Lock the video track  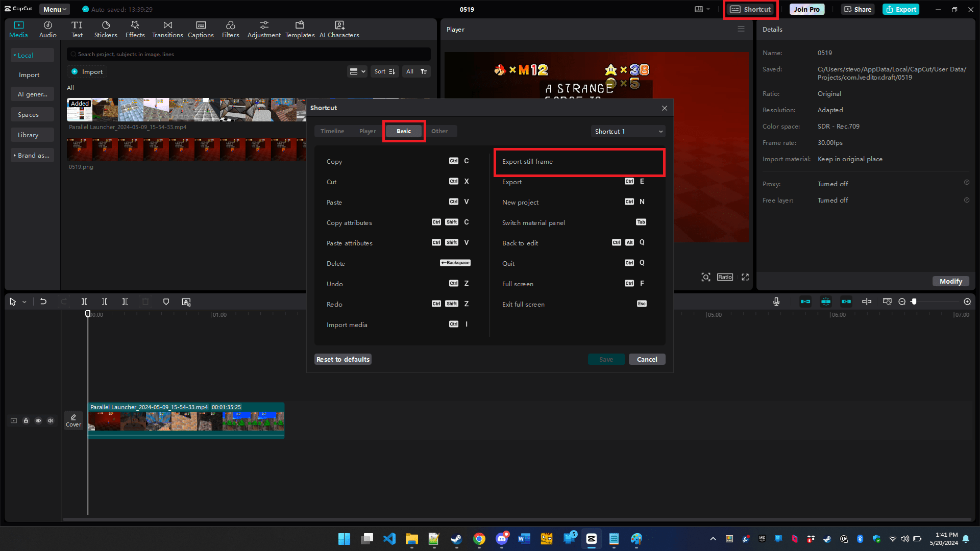pyautogui.click(x=26, y=420)
